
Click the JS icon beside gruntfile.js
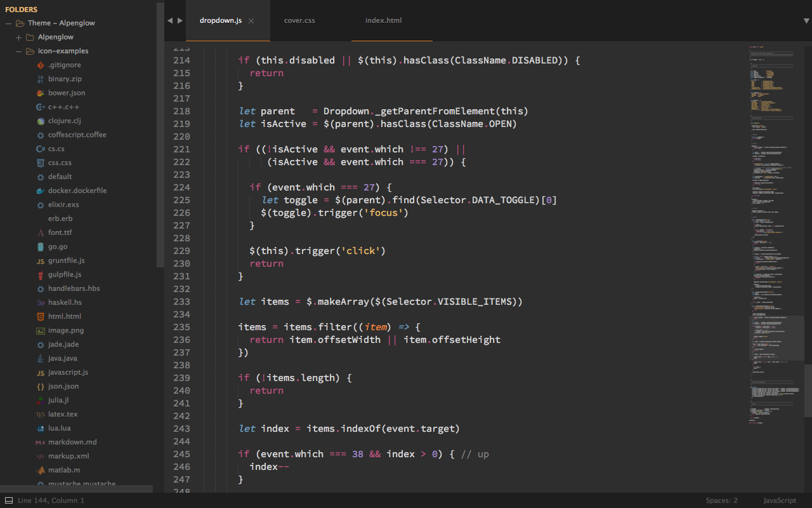click(41, 260)
